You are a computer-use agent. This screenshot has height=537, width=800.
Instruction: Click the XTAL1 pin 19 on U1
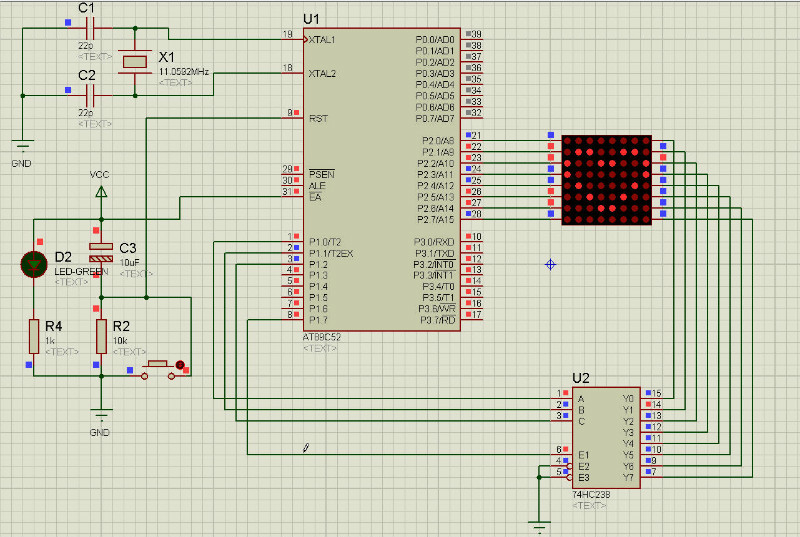(x=296, y=39)
